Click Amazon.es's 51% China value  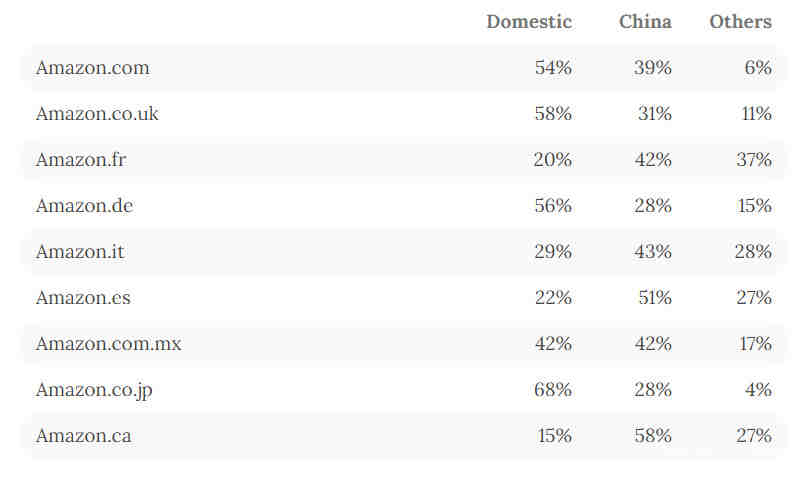point(655,297)
